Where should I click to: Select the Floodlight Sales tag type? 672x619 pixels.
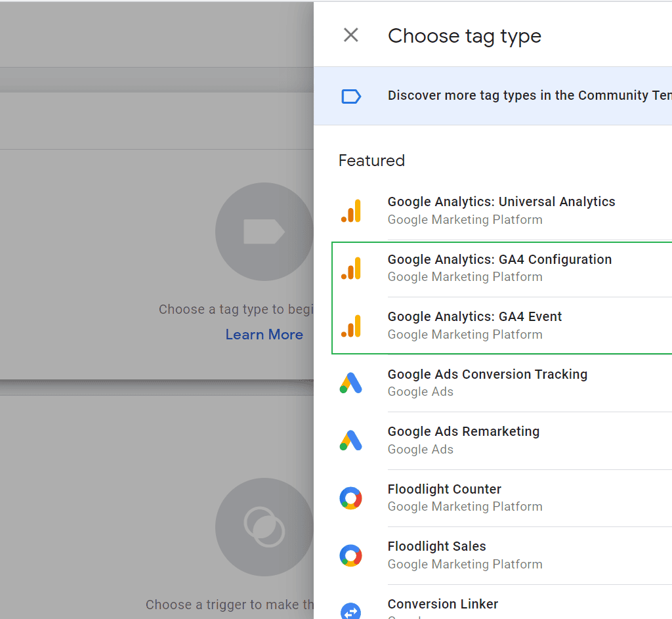[x=436, y=547]
